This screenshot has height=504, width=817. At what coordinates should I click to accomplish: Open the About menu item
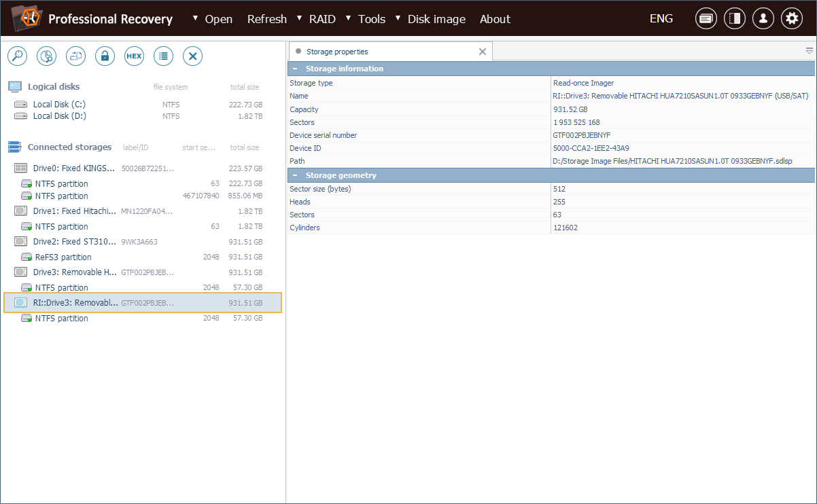pos(495,19)
